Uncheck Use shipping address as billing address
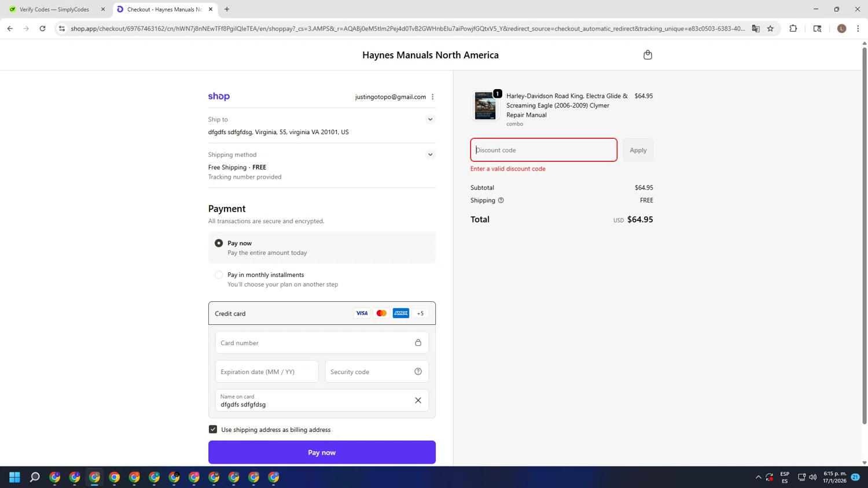This screenshot has width=868, height=488. 213,430
